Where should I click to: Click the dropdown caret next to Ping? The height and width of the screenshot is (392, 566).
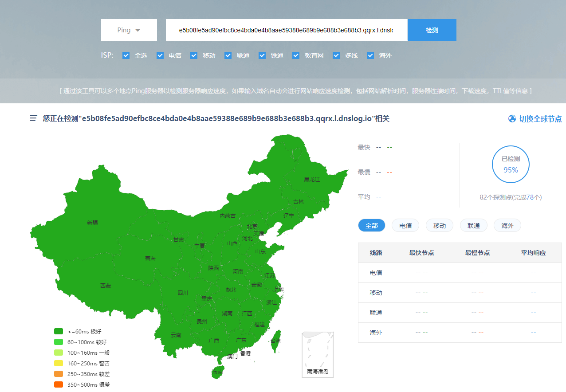point(138,30)
